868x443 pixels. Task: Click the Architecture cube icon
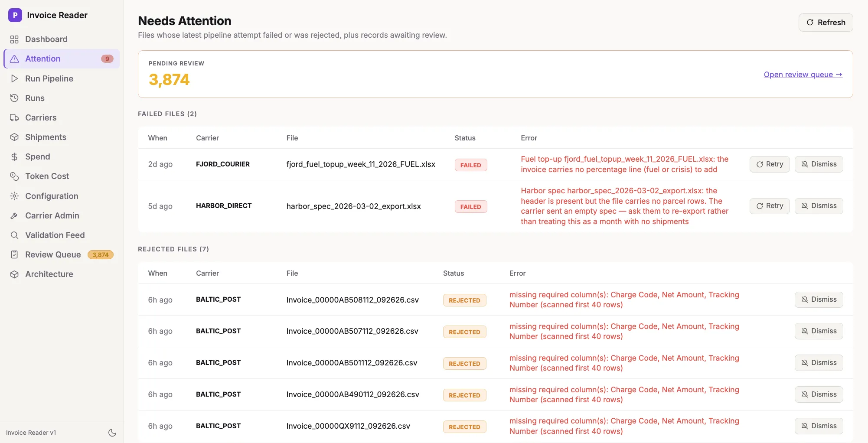click(14, 274)
